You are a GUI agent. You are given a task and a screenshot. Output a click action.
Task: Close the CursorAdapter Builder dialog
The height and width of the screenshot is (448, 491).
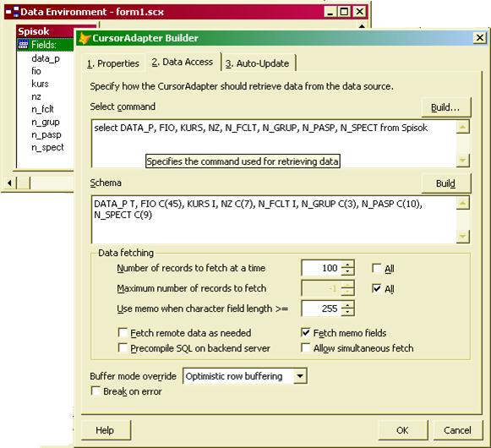pyautogui.click(x=479, y=38)
